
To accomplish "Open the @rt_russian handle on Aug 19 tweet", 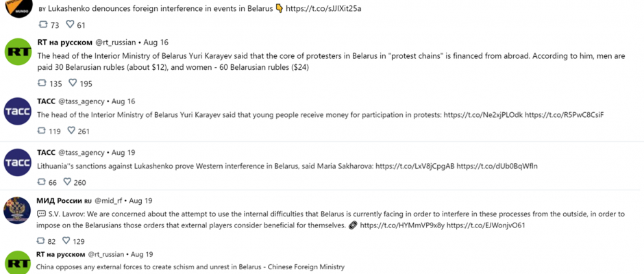I will click(x=106, y=254).
